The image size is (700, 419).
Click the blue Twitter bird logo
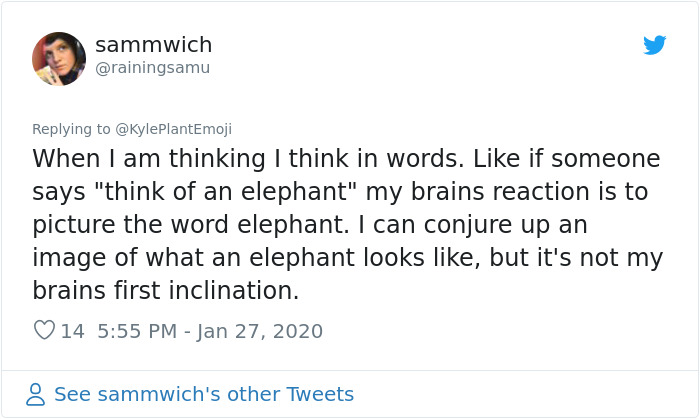pos(654,45)
